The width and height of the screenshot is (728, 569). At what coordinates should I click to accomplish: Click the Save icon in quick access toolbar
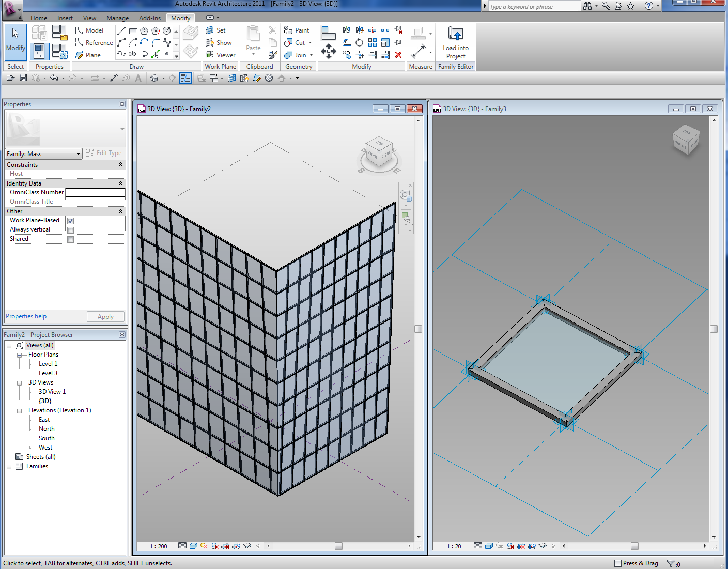(23, 78)
